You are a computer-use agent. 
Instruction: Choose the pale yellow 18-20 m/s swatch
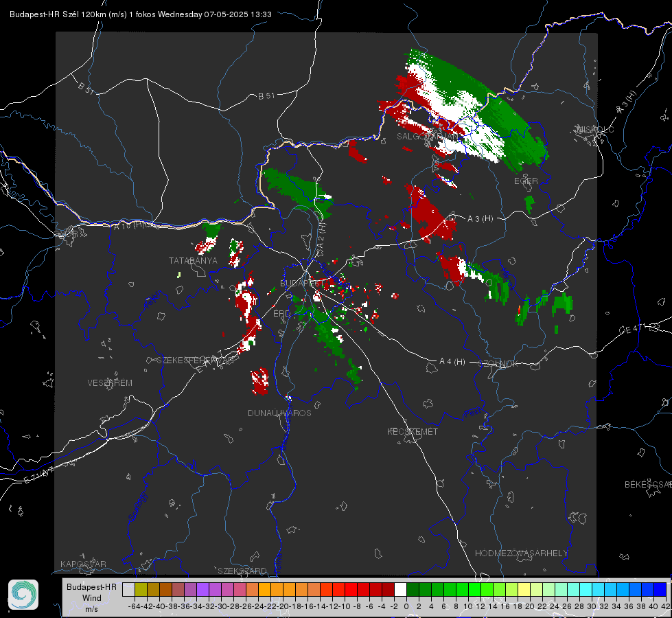(x=524, y=590)
